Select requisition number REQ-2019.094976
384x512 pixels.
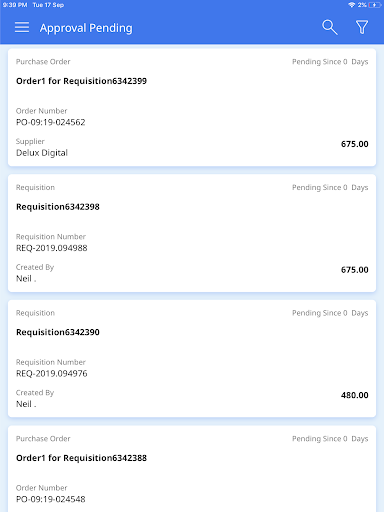click(x=52, y=374)
